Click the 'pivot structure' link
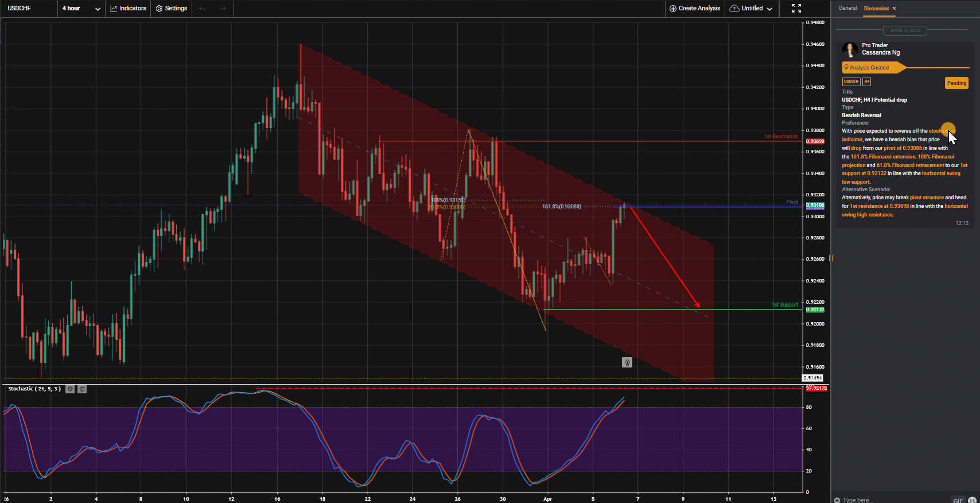The image size is (980, 503). [x=927, y=198]
